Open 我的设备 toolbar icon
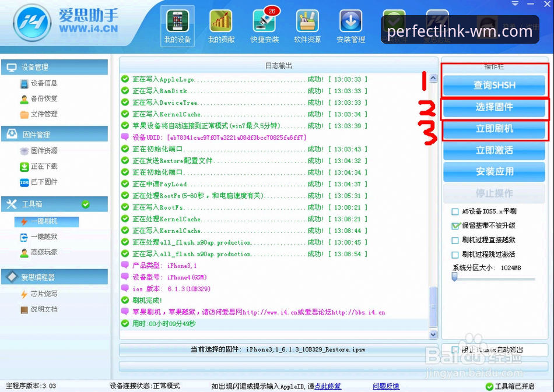Image resolution: width=554 pixels, height=392 pixels. point(177,26)
